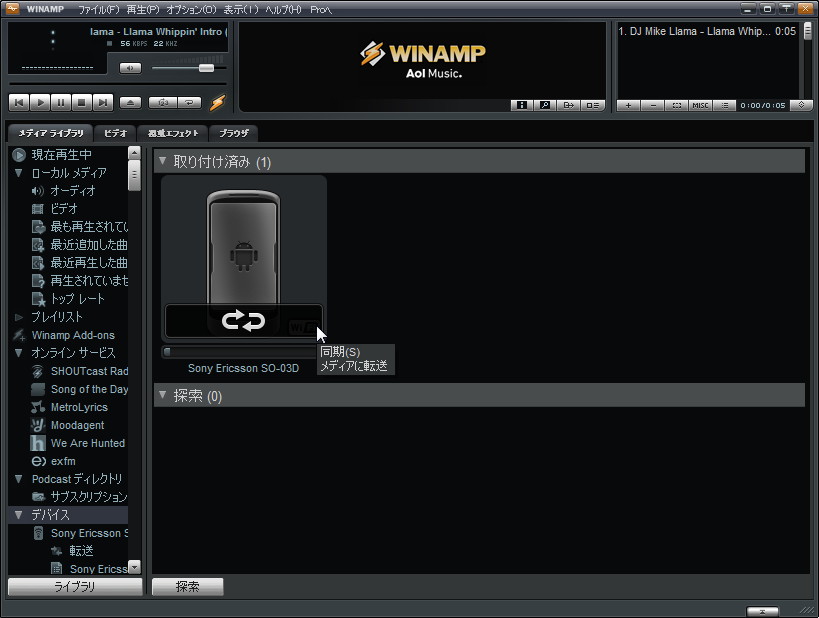The width and height of the screenshot is (819, 618).
Task: Switch to the 視覚エフェクト tab
Action: pyautogui.click(x=173, y=133)
